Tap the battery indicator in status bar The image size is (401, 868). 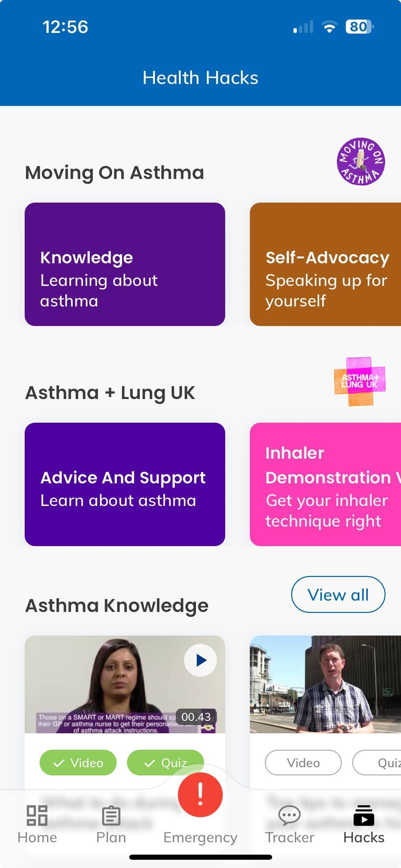click(359, 27)
